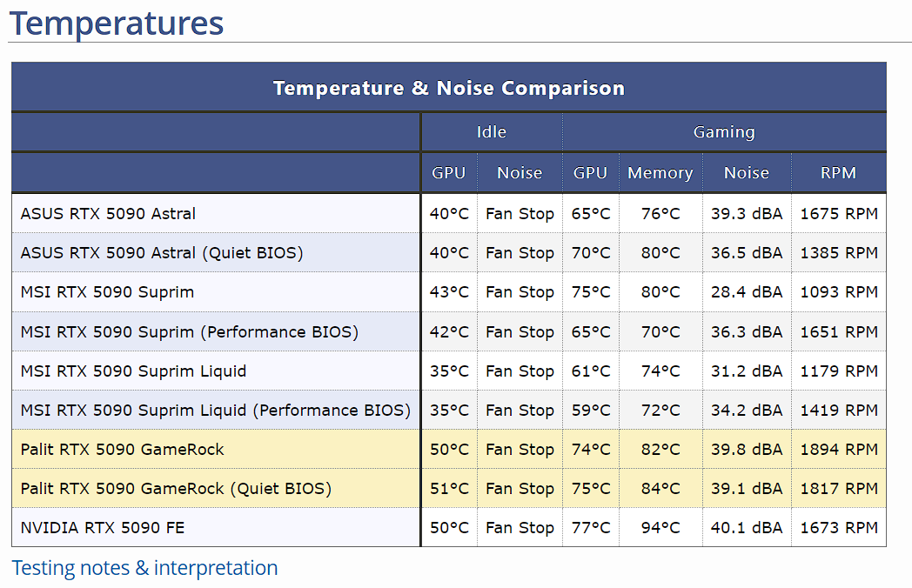This screenshot has height=588, width=912.
Task: Click the Idle Noise column header
Action: (520, 173)
